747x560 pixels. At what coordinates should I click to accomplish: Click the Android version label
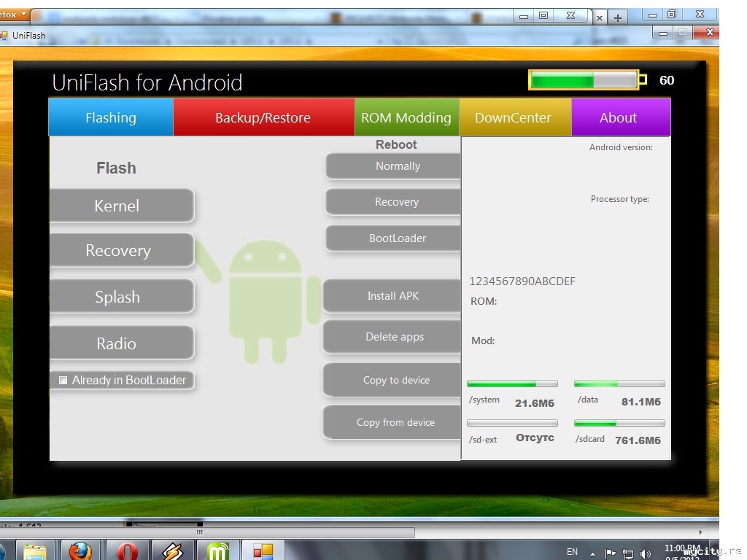(x=621, y=147)
